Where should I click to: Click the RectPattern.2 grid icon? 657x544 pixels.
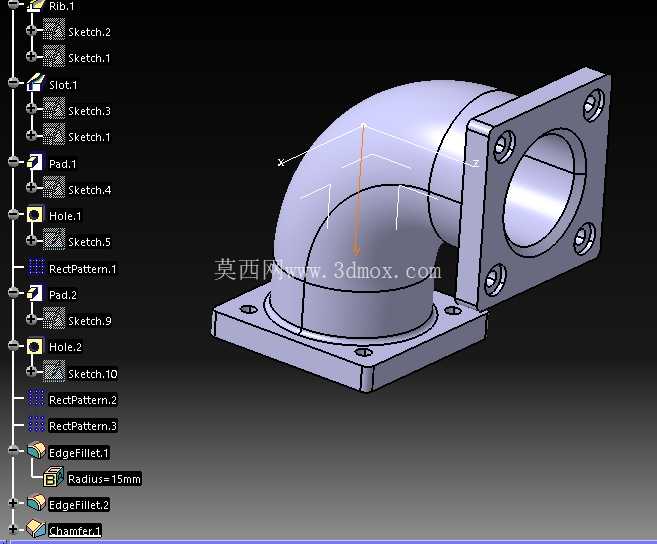click(36, 398)
